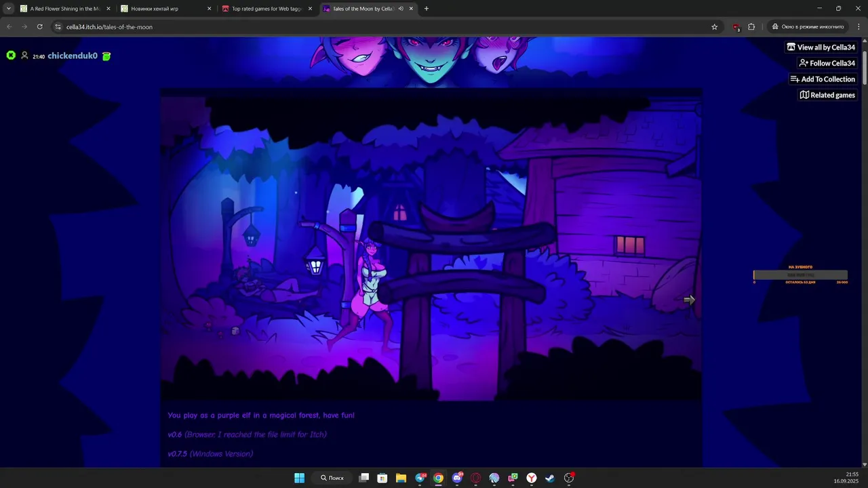This screenshot has height=488, width=868.
Task: Click the page scrollbar down arrow
Action: 864,464
